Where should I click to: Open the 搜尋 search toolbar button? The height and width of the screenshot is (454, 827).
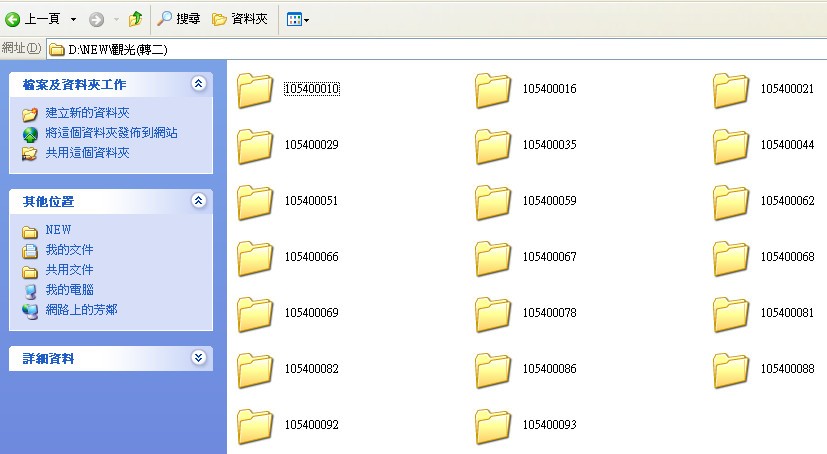click(179, 19)
